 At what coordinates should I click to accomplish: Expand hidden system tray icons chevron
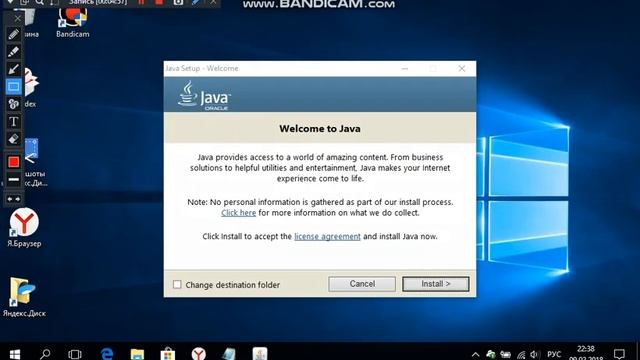476,354
